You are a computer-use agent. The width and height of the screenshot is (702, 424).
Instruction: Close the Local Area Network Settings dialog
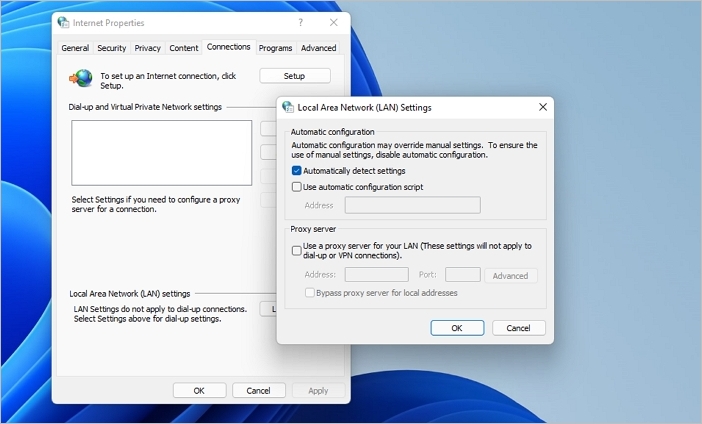543,107
